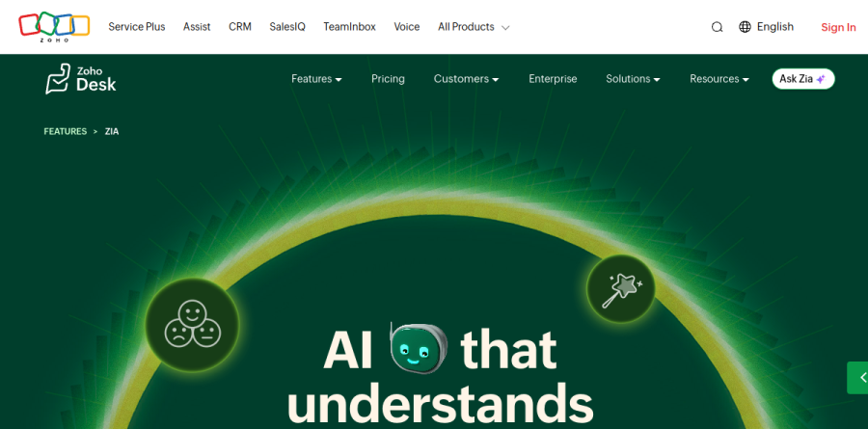Open the Service Plus link
The image size is (868, 429).
(137, 27)
